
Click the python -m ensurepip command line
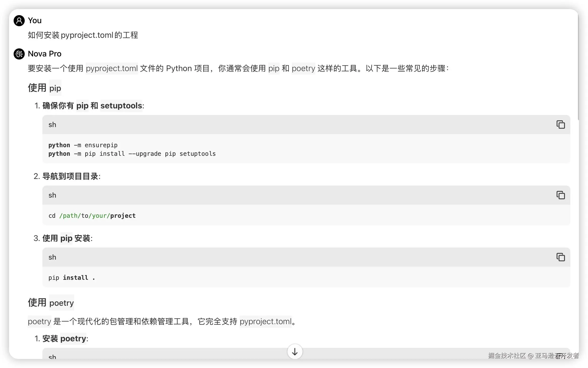(x=83, y=145)
